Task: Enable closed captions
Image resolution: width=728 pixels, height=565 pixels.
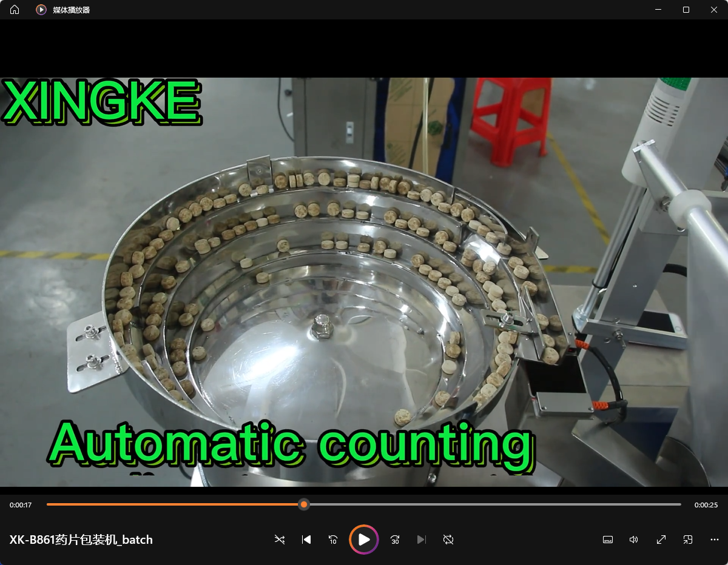Action: coord(607,540)
